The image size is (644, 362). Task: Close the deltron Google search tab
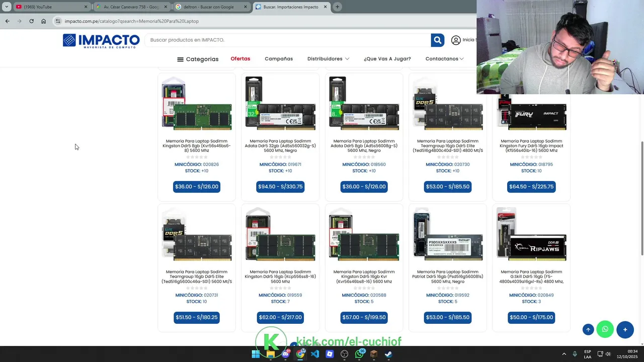click(x=246, y=7)
